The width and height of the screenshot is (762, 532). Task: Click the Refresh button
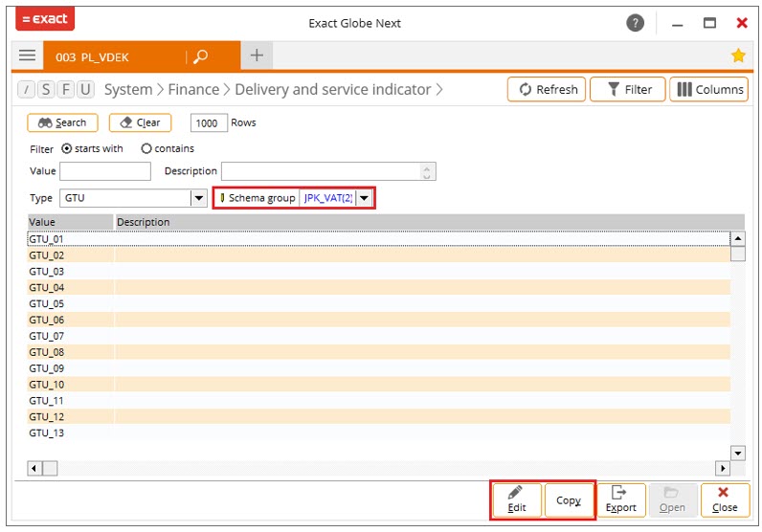(x=547, y=89)
